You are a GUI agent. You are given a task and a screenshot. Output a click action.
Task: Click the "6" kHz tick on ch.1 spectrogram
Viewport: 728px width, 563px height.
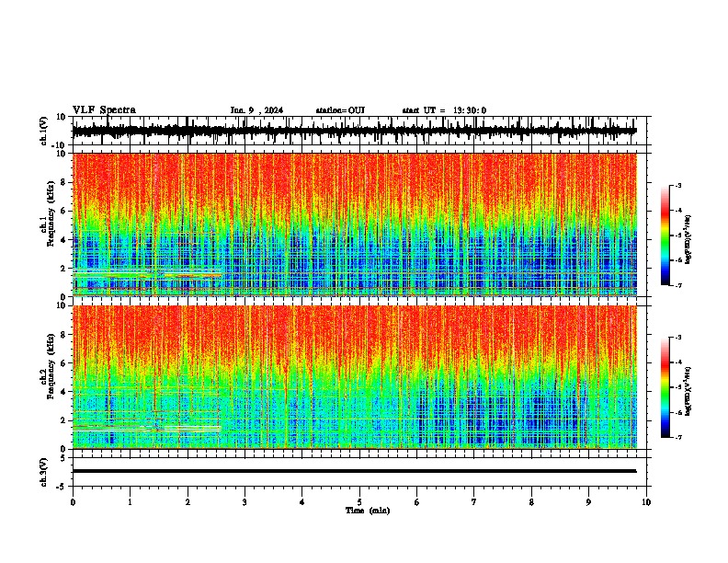[63, 212]
